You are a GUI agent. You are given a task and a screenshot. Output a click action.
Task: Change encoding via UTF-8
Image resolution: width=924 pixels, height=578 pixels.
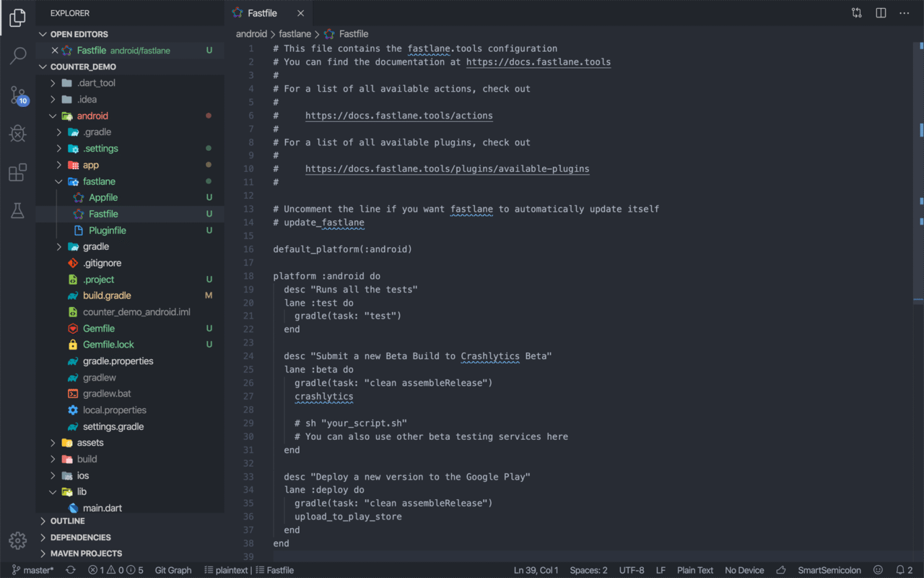click(x=632, y=570)
